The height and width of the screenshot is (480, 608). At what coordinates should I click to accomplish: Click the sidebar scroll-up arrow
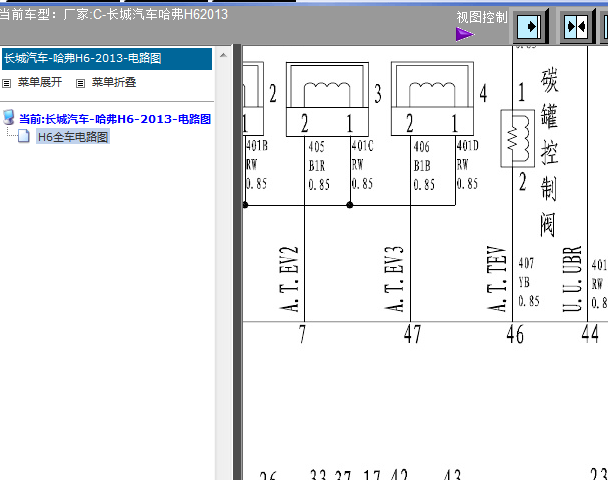tap(223, 55)
